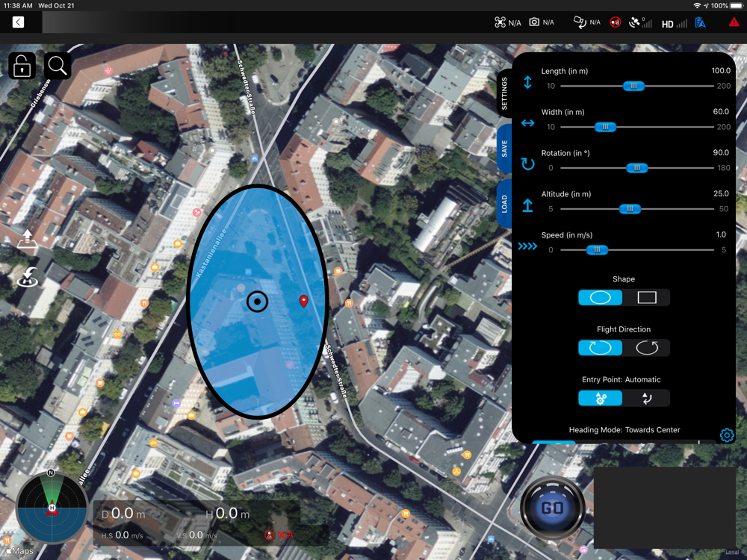Click the altitude up arrow icon
This screenshot has height=560, width=747.
(527, 205)
